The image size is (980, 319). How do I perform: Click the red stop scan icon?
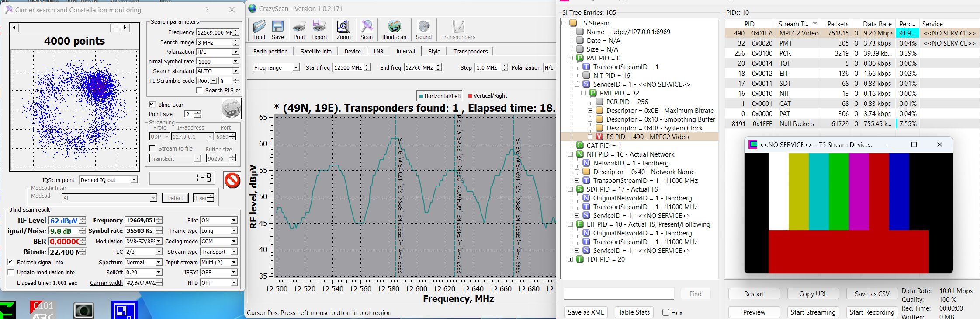[x=232, y=180]
